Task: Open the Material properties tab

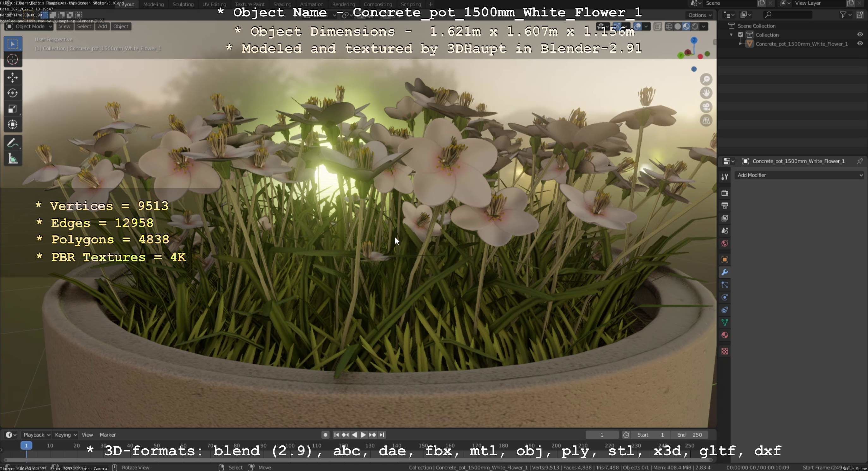Action: (x=725, y=335)
